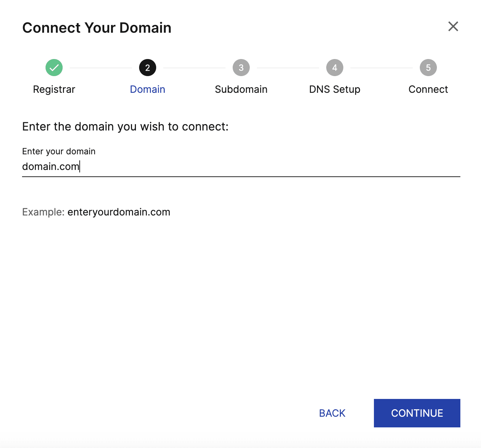
Task: Click the Connect Your Domain title
Action: pos(97,28)
